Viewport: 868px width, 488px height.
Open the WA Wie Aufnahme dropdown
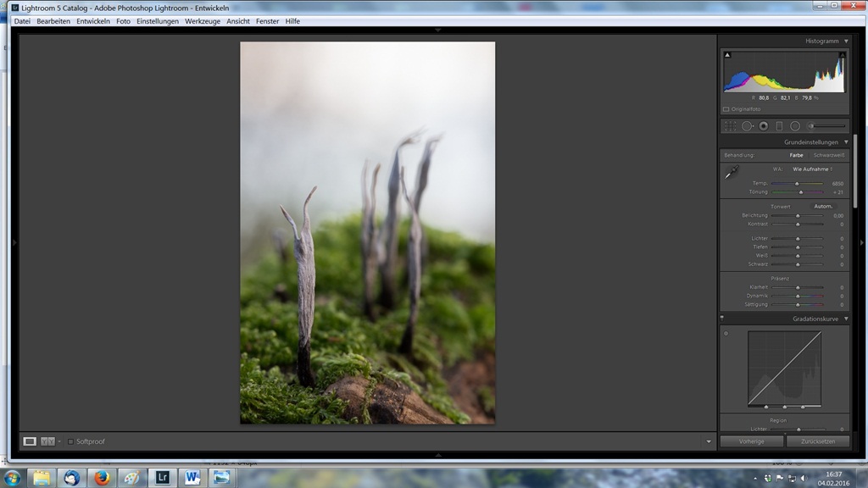[x=812, y=169]
